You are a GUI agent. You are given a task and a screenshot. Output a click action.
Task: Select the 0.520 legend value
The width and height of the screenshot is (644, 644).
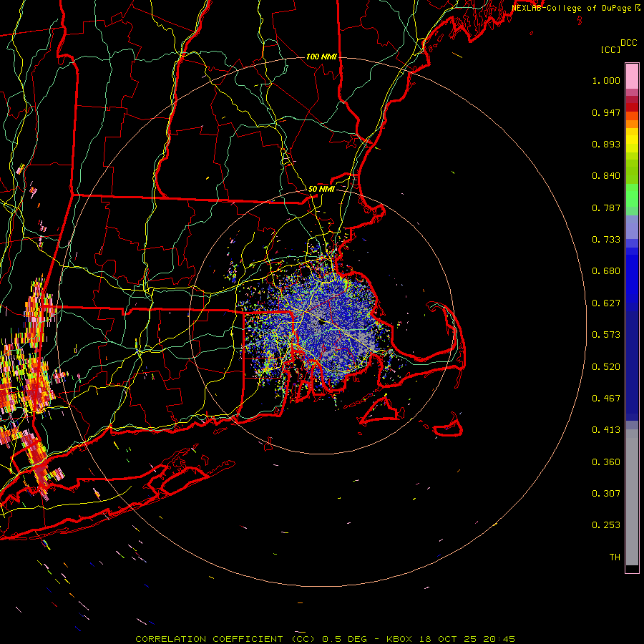(x=606, y=367)
